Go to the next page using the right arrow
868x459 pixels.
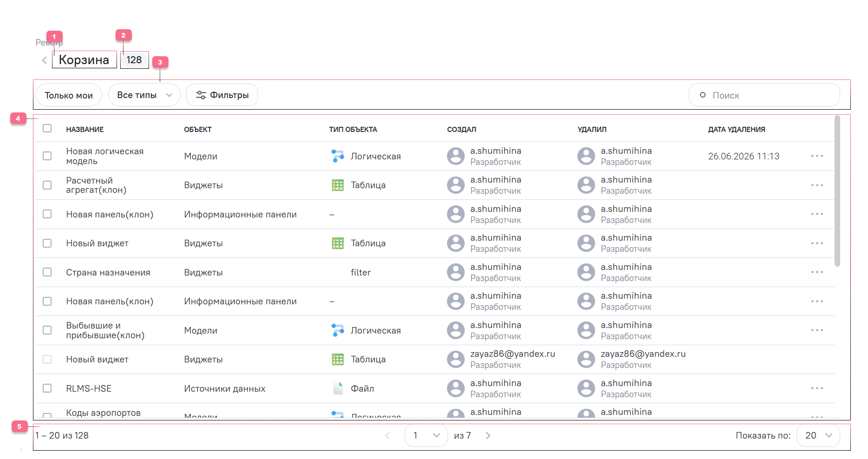[x=488, y=436]
